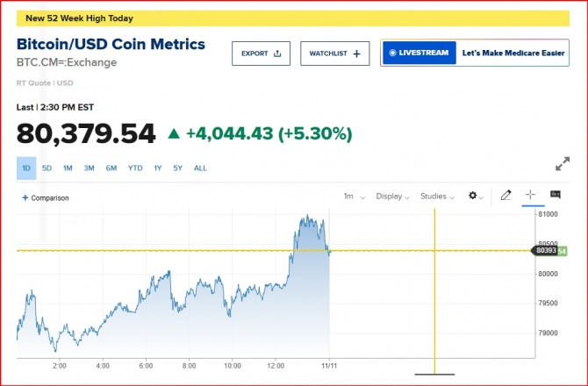Image resolution: width=588 pixels, height=386 pixels.
Task: Open the Studies dropdown
Action: [437, 197]
